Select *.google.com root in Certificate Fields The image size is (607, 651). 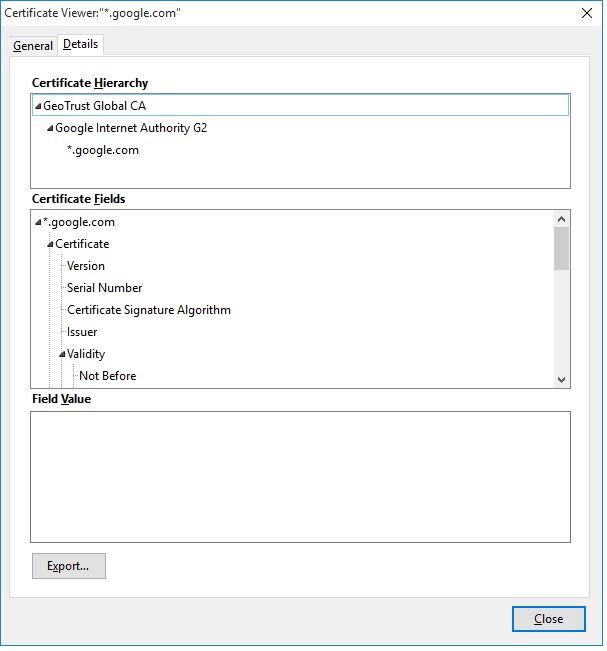pos(78,222)
